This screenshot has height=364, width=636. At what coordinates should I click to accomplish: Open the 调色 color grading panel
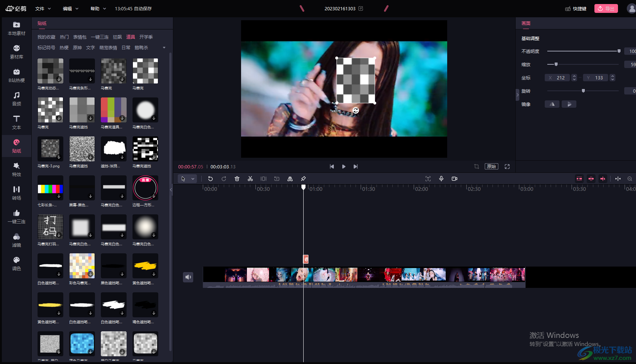click(17, 264)
